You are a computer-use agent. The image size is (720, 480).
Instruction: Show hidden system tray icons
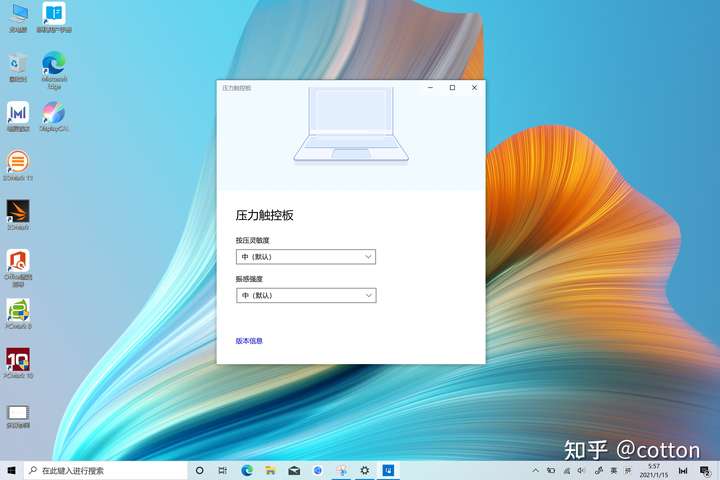pyautogui.click(x=535, y=470)
